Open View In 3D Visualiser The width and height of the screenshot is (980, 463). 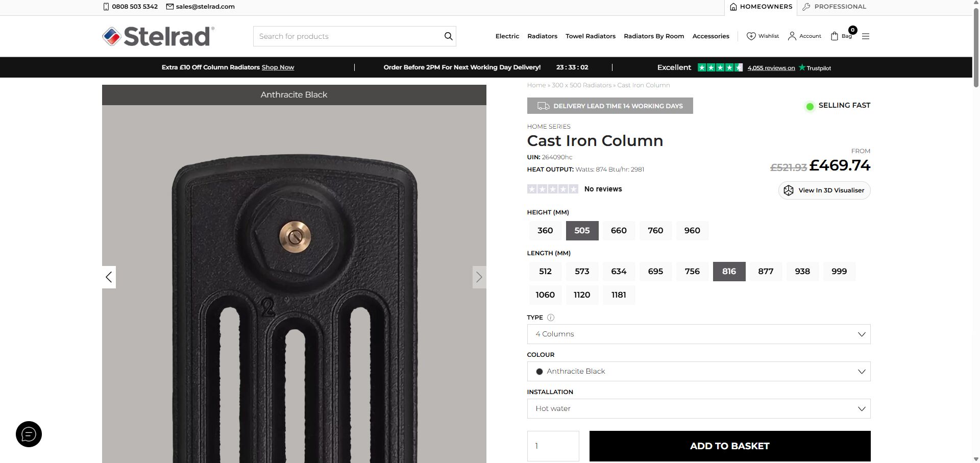824,190
